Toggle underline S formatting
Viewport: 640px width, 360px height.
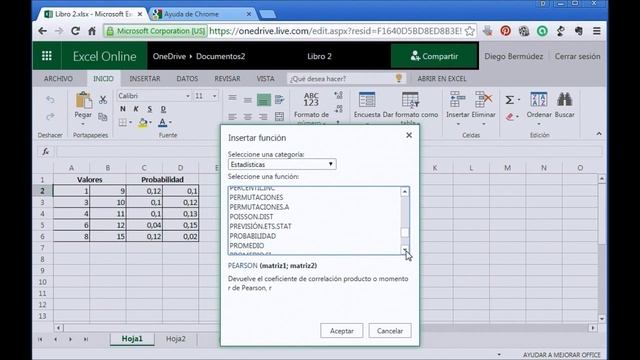150,109
